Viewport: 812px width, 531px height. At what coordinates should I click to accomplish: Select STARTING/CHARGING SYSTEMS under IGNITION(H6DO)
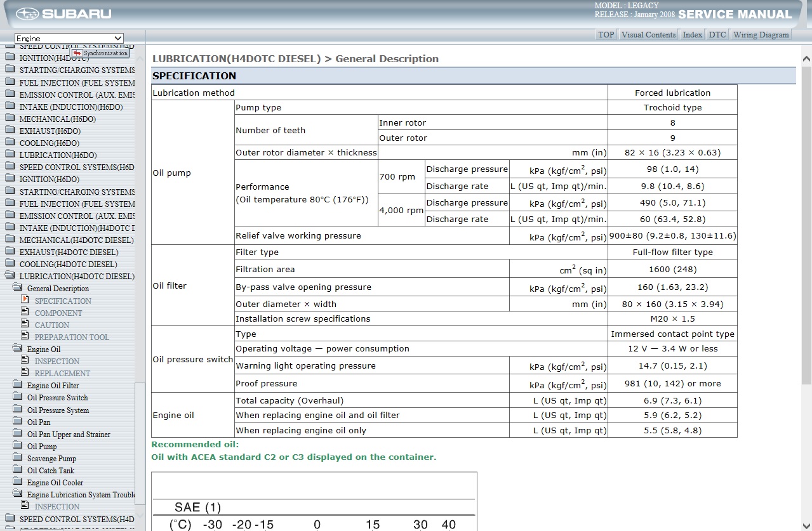click(x=77, y=192)
